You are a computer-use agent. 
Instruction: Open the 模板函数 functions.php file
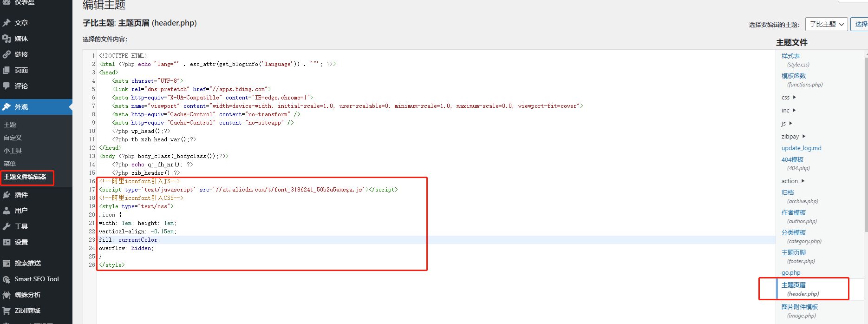click(x=793, y=76)
